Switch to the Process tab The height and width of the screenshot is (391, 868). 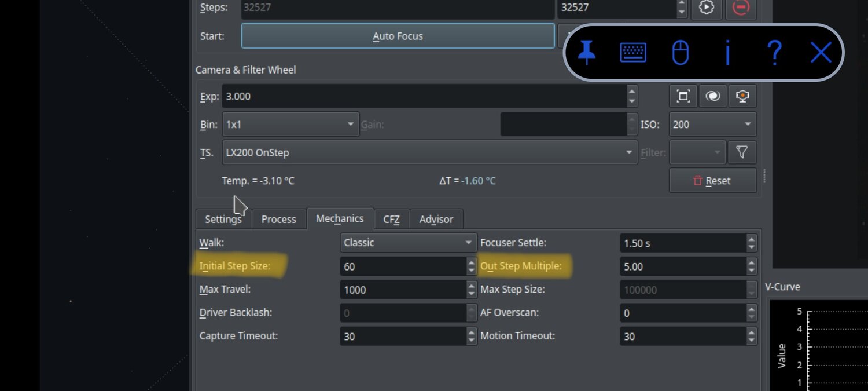pos(279,219)
